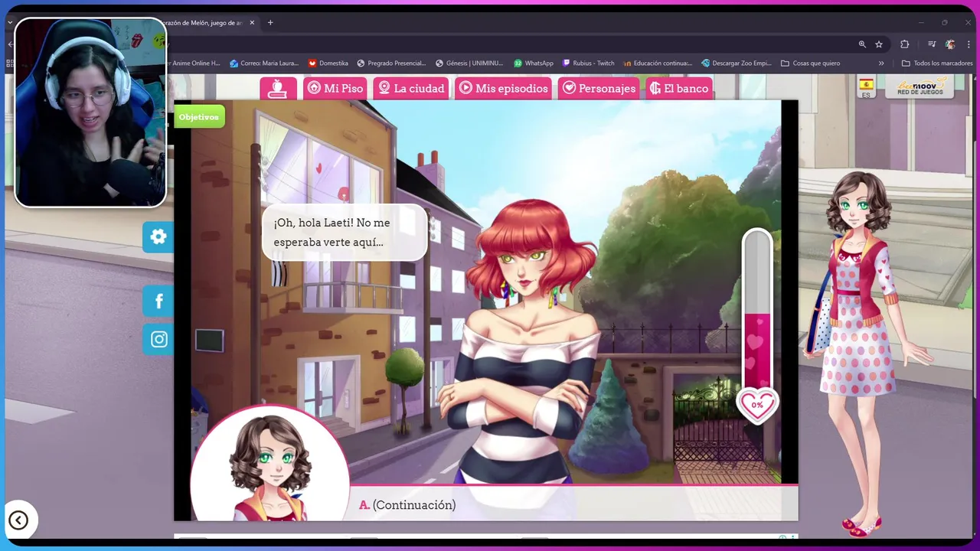Open the game settings gear
This screenshot has width=980, height=551.
(158, 237)
